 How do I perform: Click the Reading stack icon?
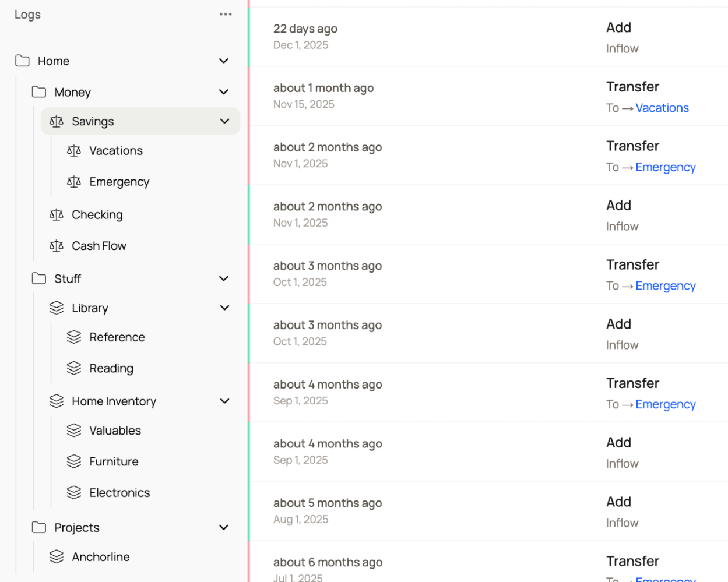74,368
